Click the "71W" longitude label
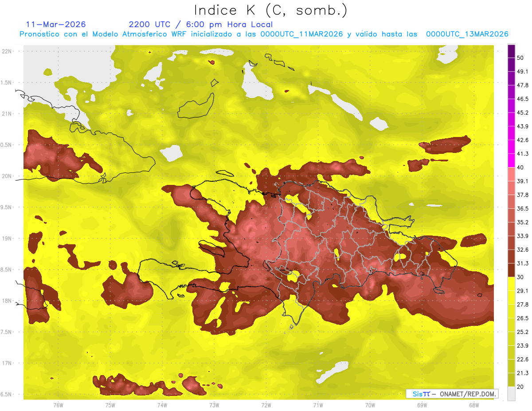 pyautogui.click(x=318, y=405)
